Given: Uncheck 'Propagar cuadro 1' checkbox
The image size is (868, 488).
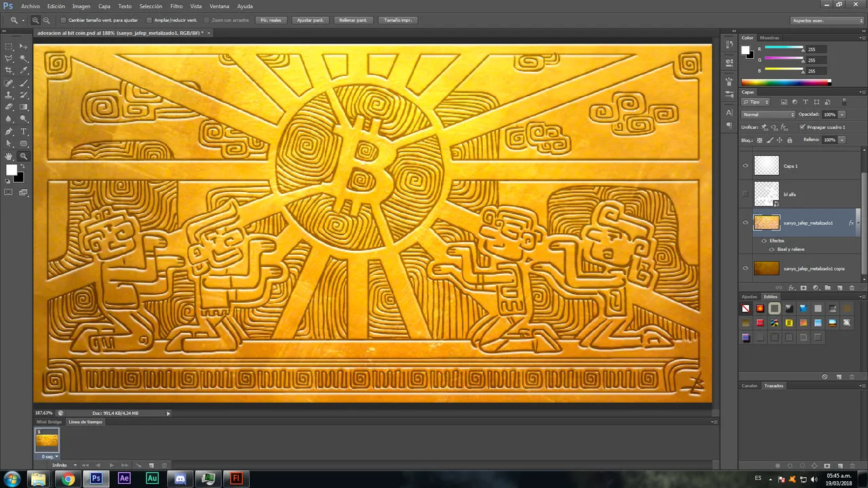Looking at the screenshot, I should point(803,127).
